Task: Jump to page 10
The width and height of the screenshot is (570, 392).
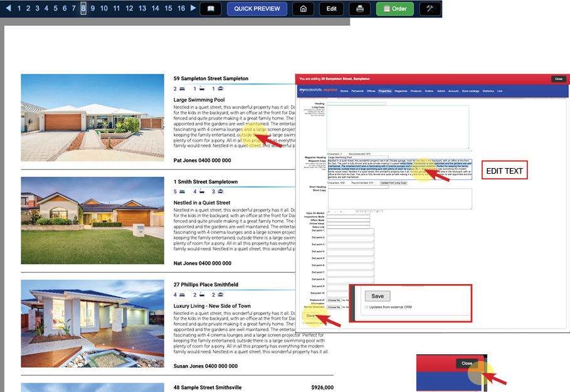Action: (x=104, y=8)
